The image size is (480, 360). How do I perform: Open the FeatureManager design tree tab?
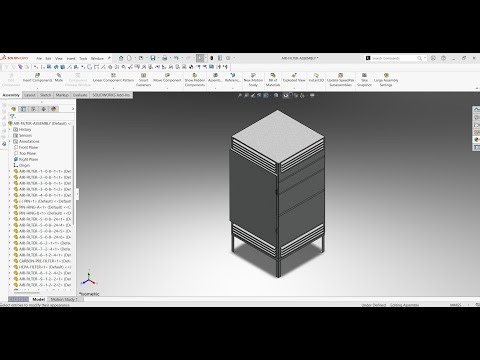[13, 109]
